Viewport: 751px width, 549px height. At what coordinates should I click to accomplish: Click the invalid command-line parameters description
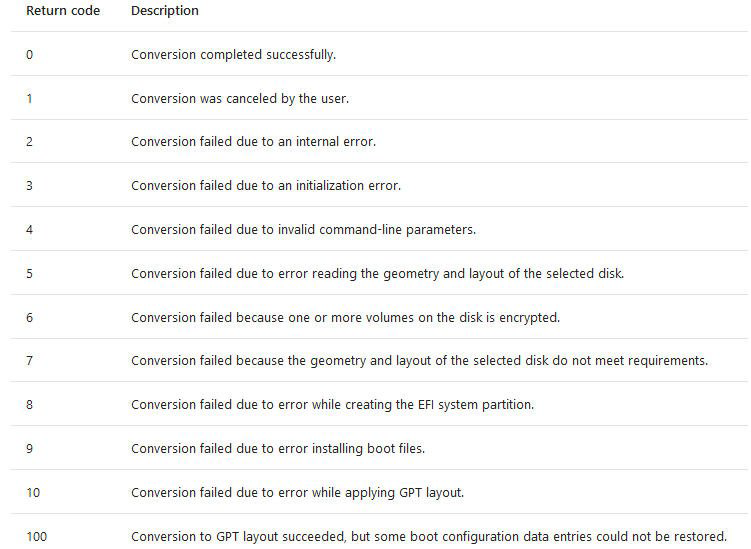click(x=303, y=230)
